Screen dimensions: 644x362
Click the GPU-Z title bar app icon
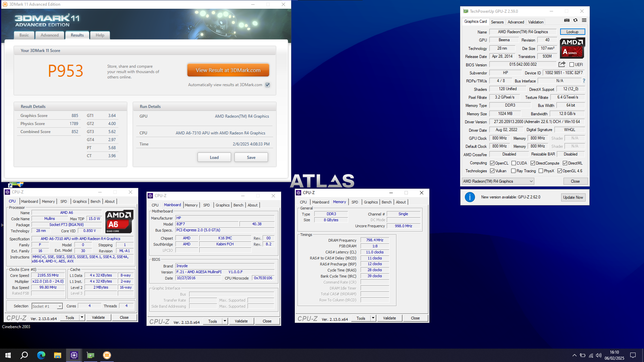466,11
